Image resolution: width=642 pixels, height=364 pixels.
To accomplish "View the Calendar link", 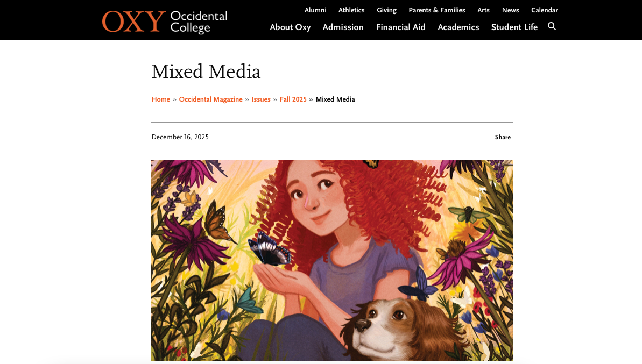I will [x=544, y=10].
